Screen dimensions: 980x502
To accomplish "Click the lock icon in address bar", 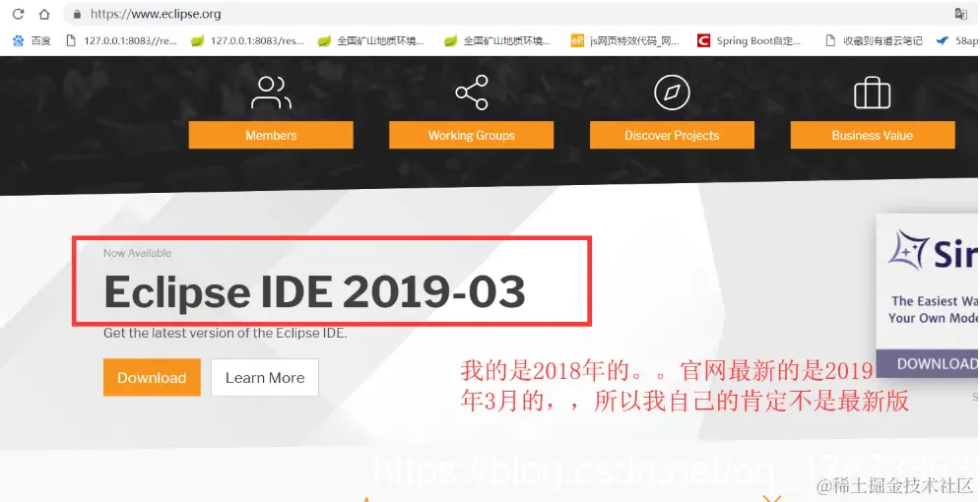I will [x=77, y=14].
